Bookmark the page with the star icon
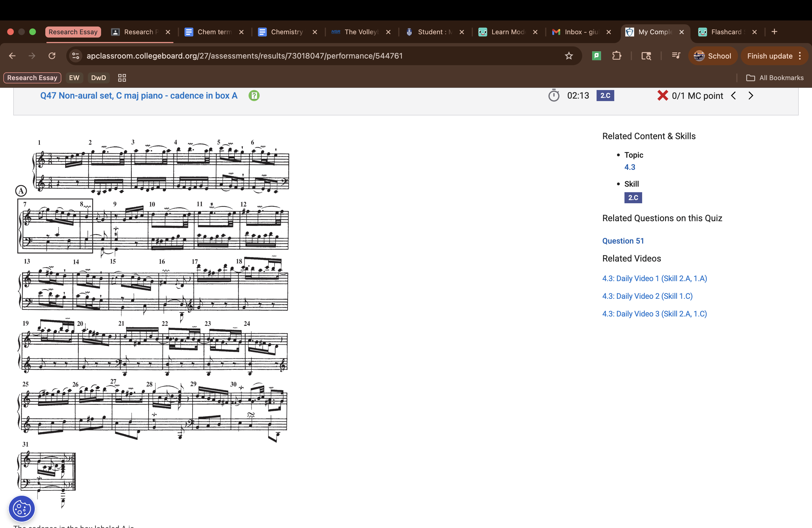Screen dimensions: 812x528 (569, 56)
